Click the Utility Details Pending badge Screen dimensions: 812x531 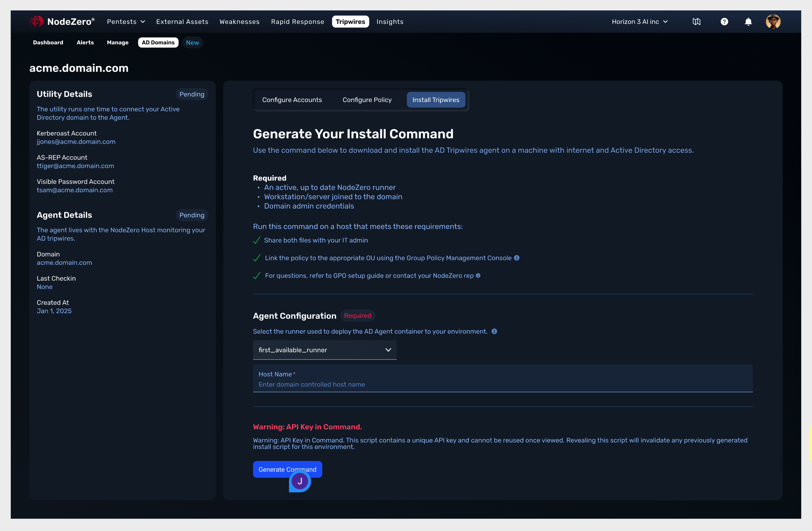click(192, 94)
